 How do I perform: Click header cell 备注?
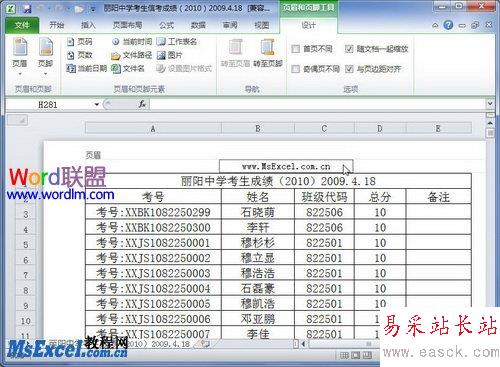[438, 197]
